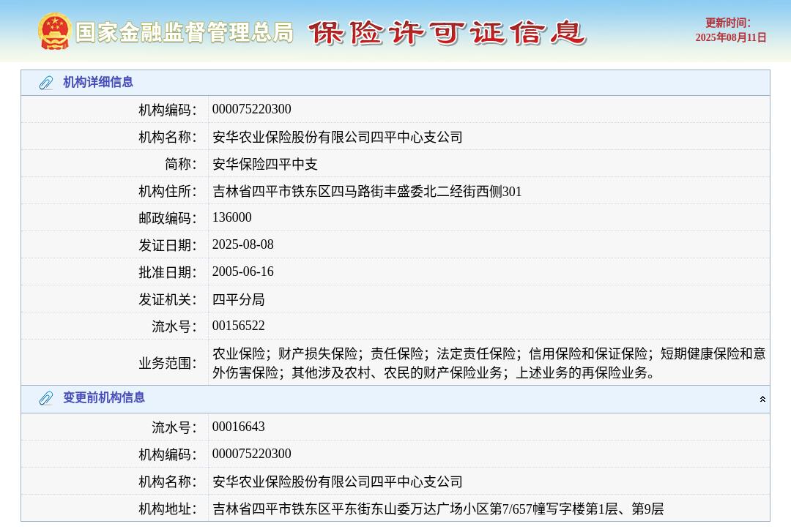Click the previous serial number 00016643
The image size is (791, 532).
[238, 427]
